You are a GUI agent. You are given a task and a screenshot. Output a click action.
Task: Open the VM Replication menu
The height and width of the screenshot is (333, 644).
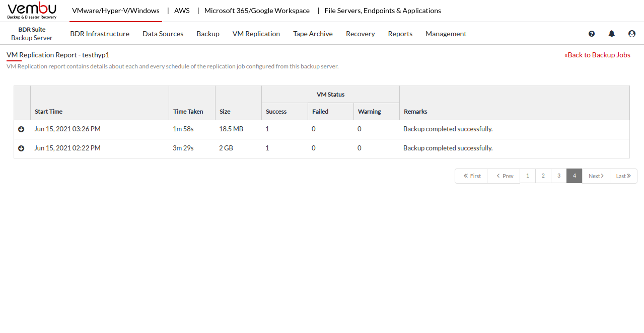pyautogui.click(x=256, y=34)
